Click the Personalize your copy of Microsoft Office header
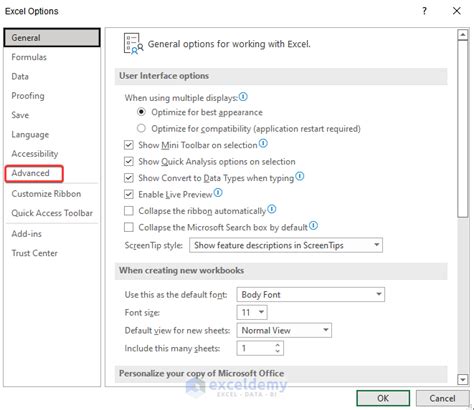Screen dimensions: 474x410 tap(281, 374)
